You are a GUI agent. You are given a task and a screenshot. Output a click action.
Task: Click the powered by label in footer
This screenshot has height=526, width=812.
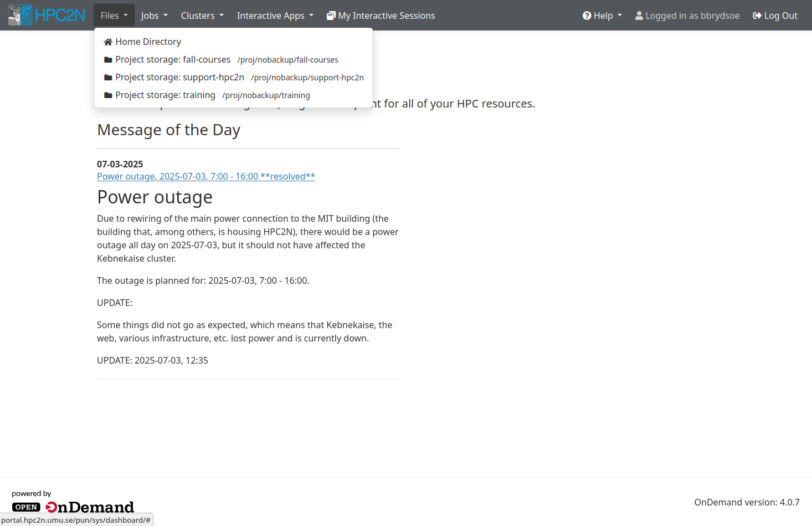click(x=32, y=493)
